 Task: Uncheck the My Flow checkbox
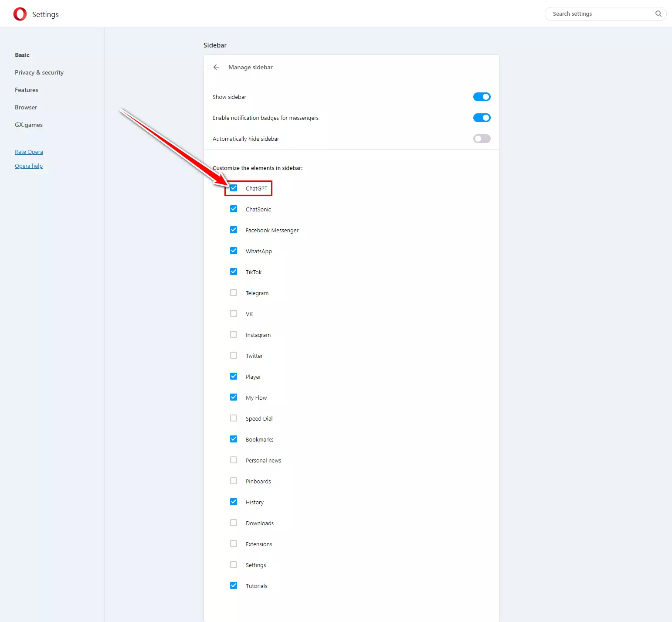point(234,397)
